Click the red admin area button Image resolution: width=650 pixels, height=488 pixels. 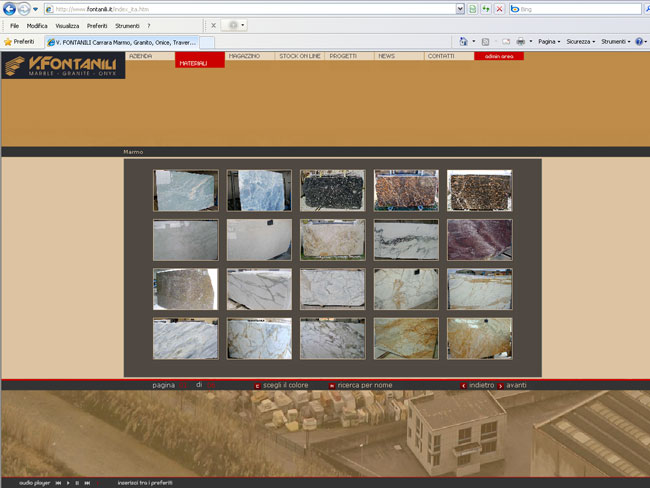pyautogui.click(x=499, y=56)
